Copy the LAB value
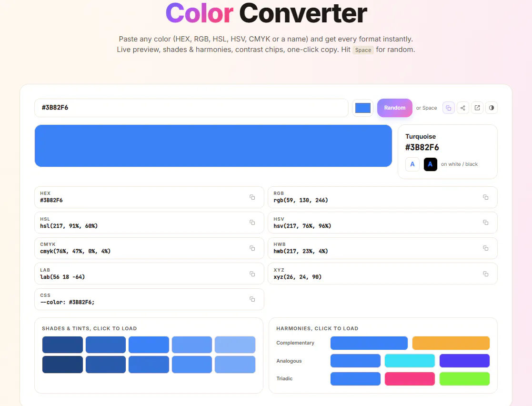The height and width of the screenshot is (406, 532). coord(252,274)
